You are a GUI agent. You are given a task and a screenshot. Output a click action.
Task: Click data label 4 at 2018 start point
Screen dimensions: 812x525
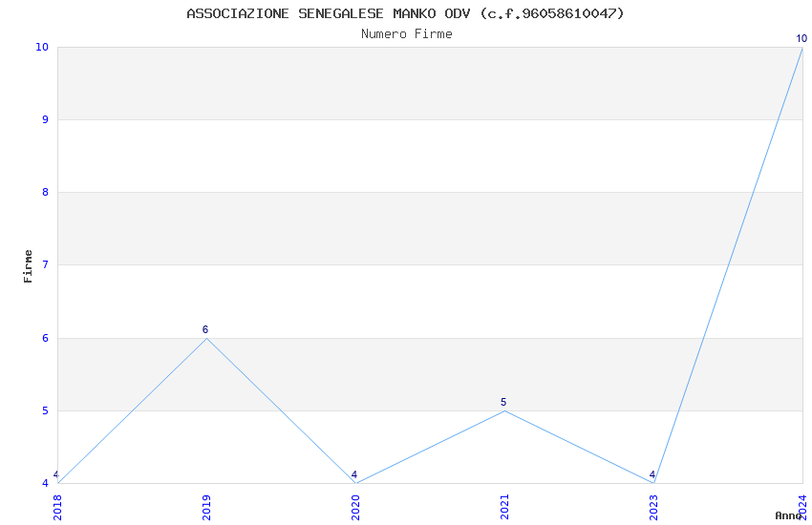click(x=56, y=474)
